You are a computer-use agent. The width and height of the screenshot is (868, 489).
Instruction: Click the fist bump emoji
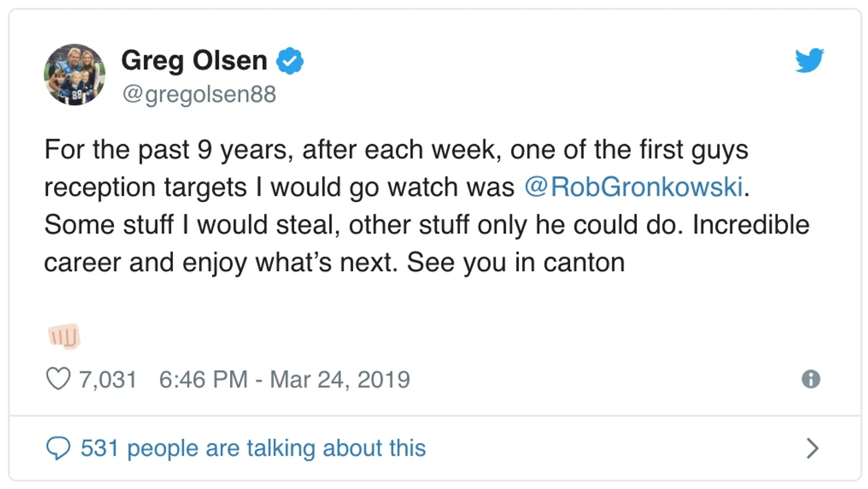pyautogui.click(x=64, y=336)
